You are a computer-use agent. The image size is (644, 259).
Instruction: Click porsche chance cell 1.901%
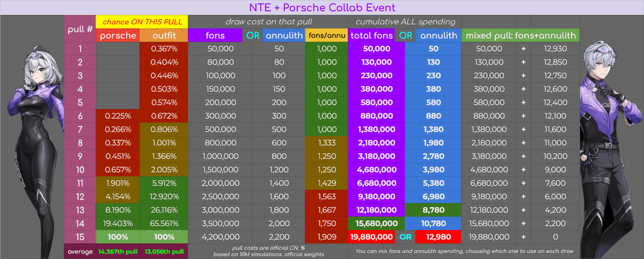(118, 183)
